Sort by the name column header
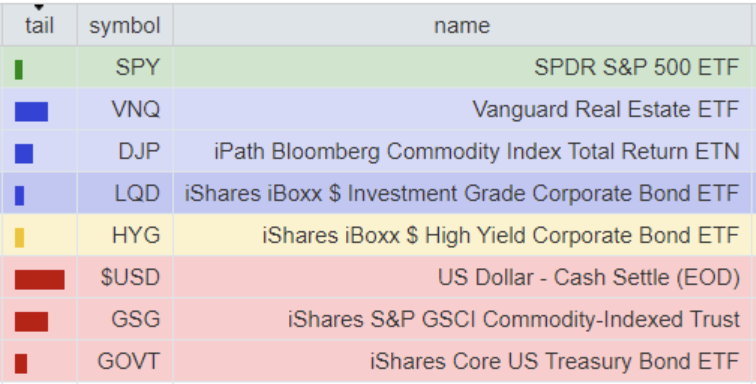 [462, 26]
